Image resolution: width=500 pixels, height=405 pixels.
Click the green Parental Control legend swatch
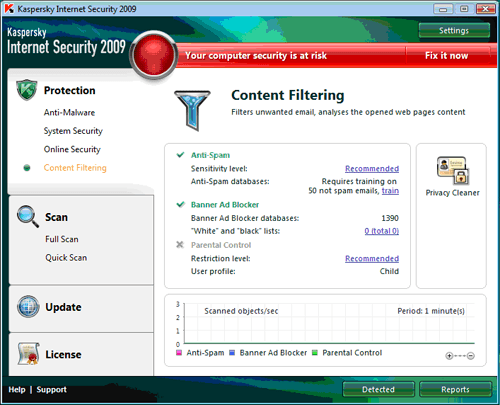pyautogui.click(x=315, y=353)
